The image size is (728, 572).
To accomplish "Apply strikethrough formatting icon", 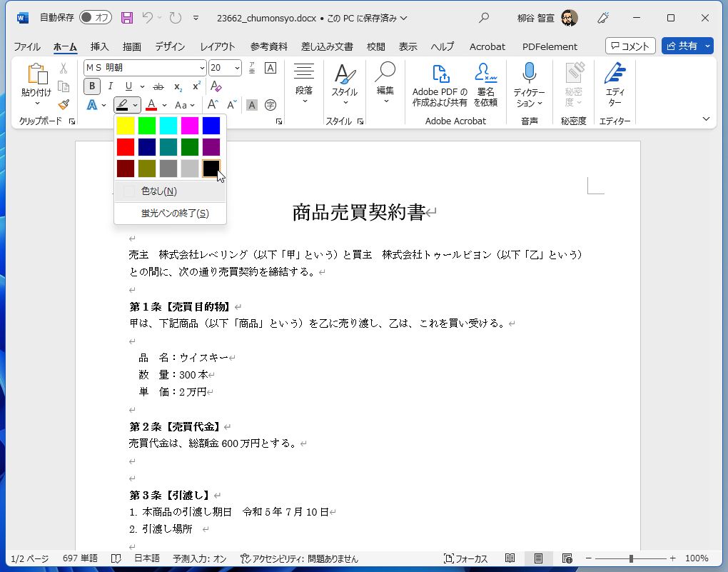I will coord(158,86).
